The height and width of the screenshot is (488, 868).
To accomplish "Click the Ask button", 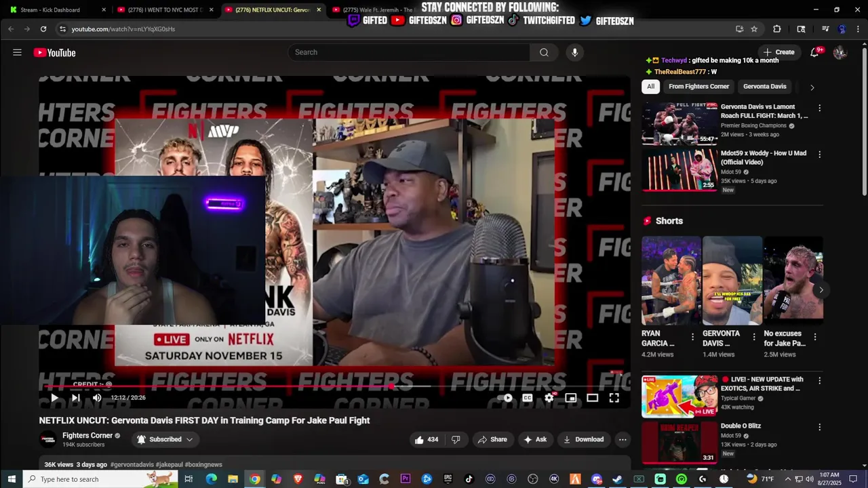I will [x=535, y=439].
